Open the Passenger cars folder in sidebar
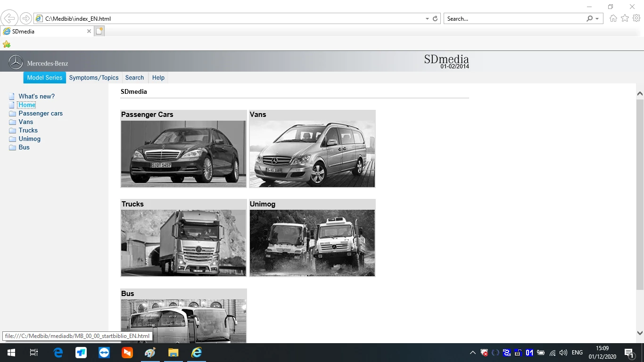 point(41,113)
